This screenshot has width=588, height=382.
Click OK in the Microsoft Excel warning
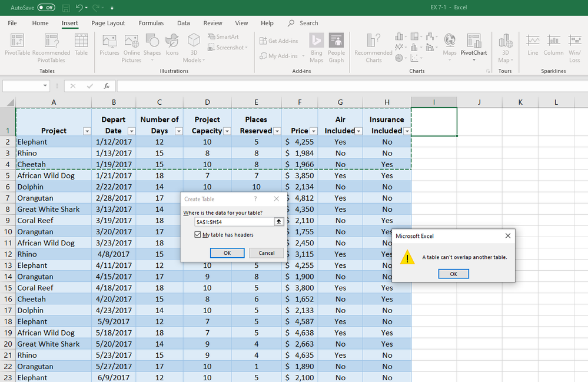[x=453, y=274]
